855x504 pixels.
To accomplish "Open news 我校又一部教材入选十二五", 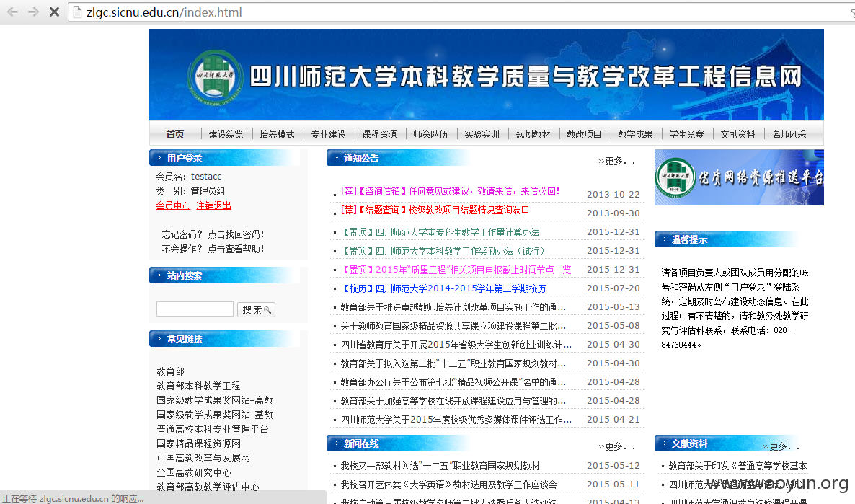I will click(440, 466).
